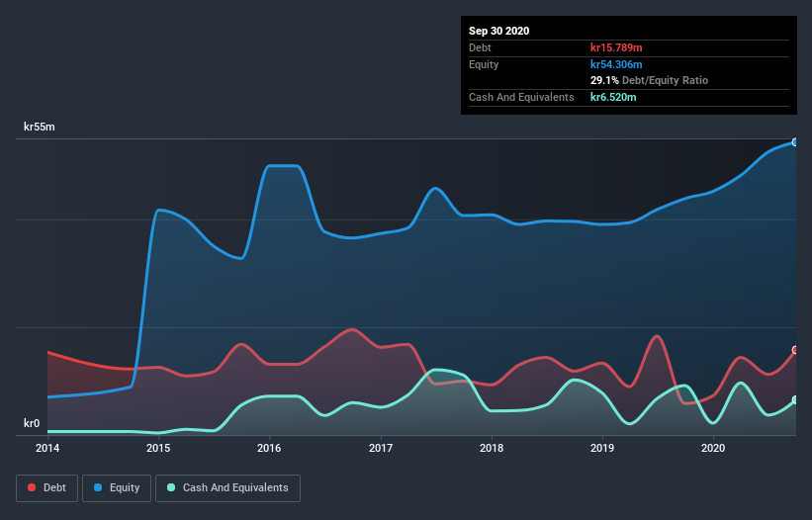Select the 2014 x-axis label
812x520 pixels.
(47, 448)
